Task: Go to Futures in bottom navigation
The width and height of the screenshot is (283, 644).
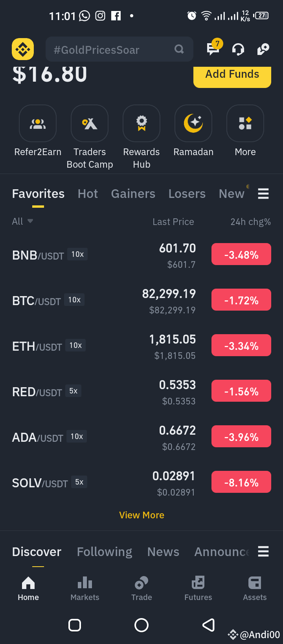Action: tap(198, 588)
